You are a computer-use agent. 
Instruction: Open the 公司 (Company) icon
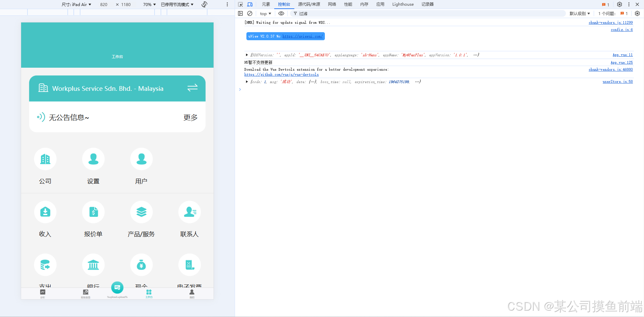pyautogui.click(x=45, y=159)
